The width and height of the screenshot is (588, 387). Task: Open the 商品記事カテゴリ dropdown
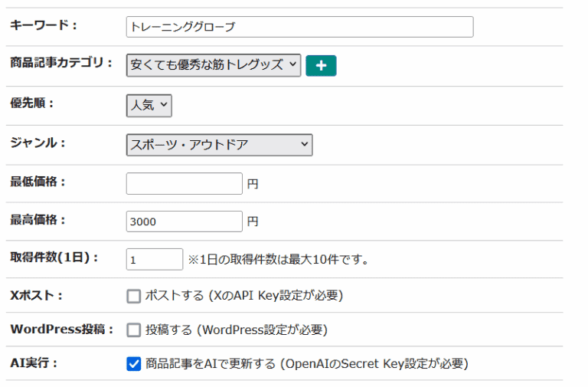click(x=214, y=65)
